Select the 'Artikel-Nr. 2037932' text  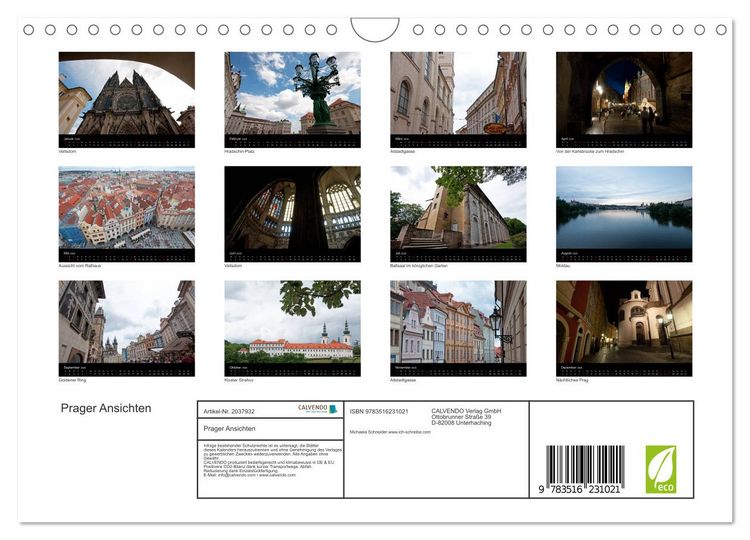(x=229, y=411)
